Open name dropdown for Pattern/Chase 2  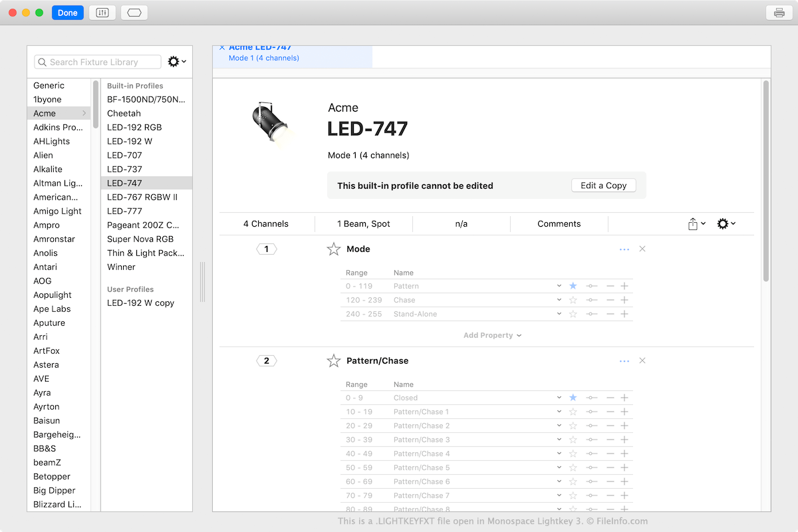tap(559, 426)
